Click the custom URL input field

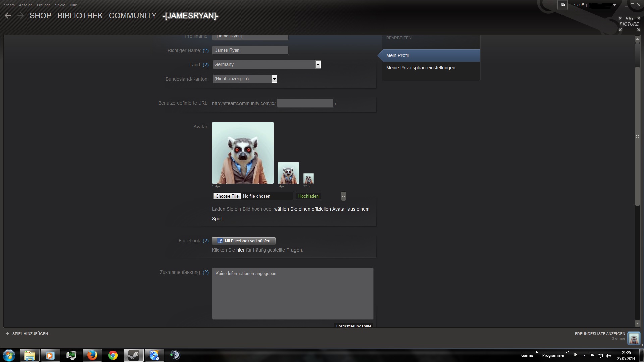(x=305, y=103)
